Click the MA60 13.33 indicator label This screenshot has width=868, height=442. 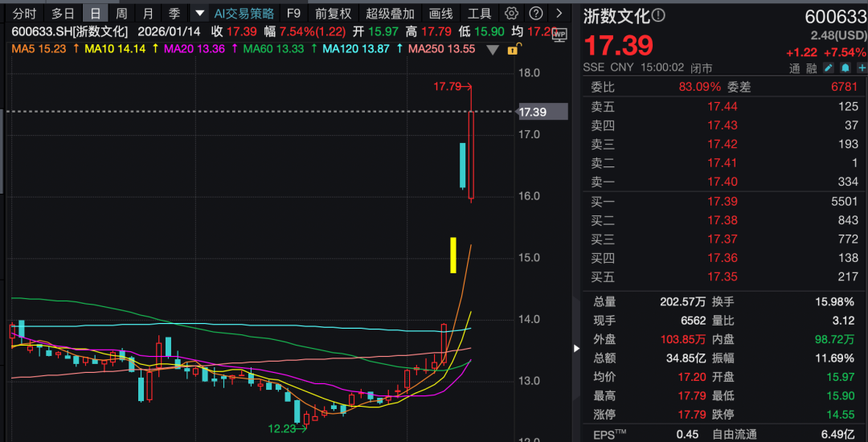click(x=273, y=49)
